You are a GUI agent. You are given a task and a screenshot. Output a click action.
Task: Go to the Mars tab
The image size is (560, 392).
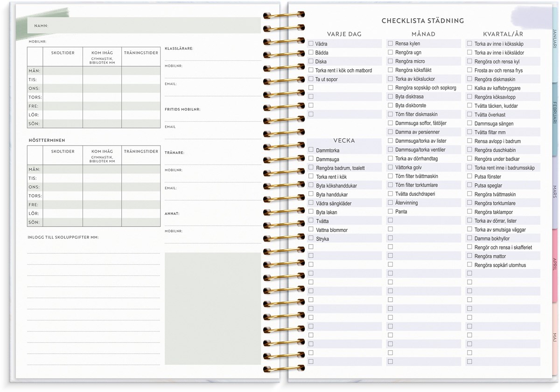(x=554, y=191)
